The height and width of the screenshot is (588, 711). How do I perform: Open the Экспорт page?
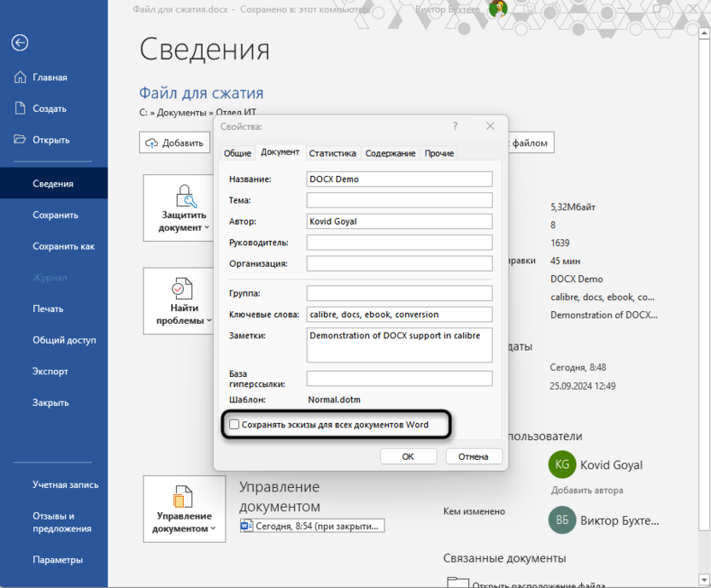click(x=54, y=371)
